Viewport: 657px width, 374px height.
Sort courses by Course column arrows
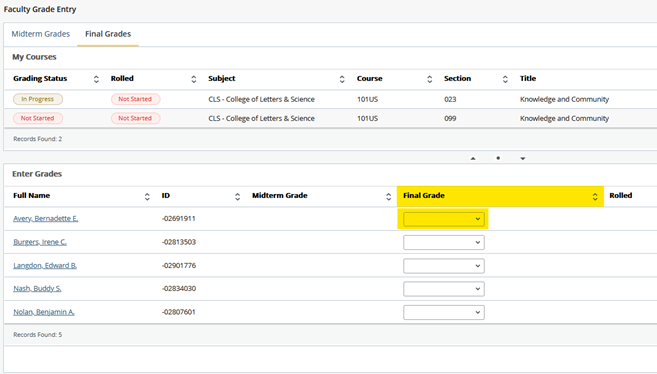(429, 79)
